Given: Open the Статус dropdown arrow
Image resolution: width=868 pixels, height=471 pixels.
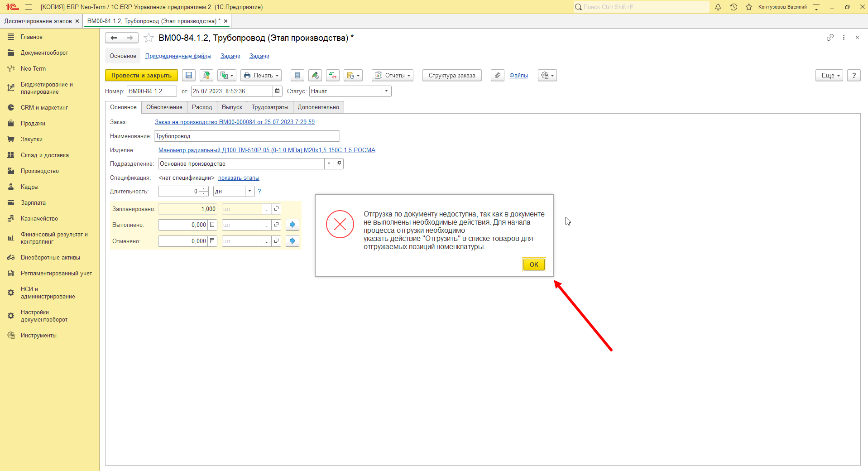Looking at the screenshot, I should (387, 91).
